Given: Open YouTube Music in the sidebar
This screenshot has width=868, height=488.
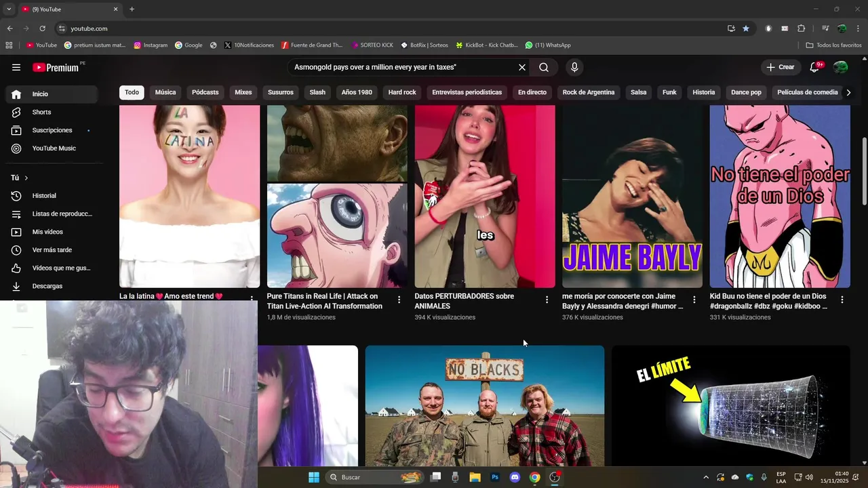Looking at the screenshot, I should (x=52, y=148).
